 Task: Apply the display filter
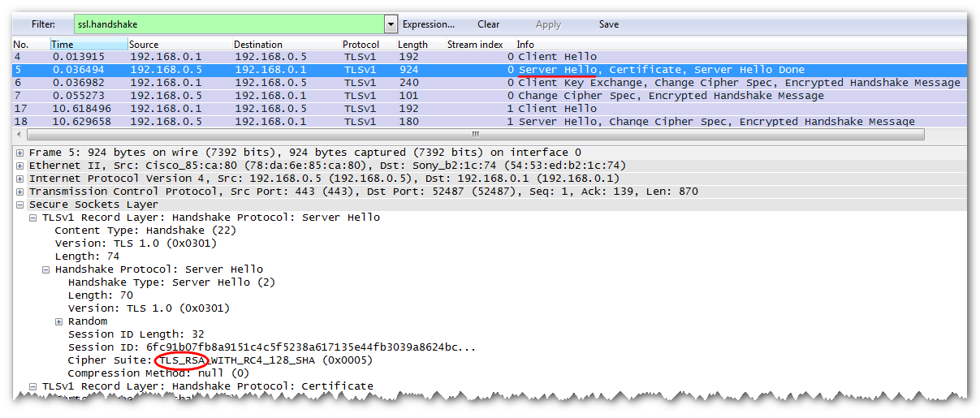tap(548, 24)
